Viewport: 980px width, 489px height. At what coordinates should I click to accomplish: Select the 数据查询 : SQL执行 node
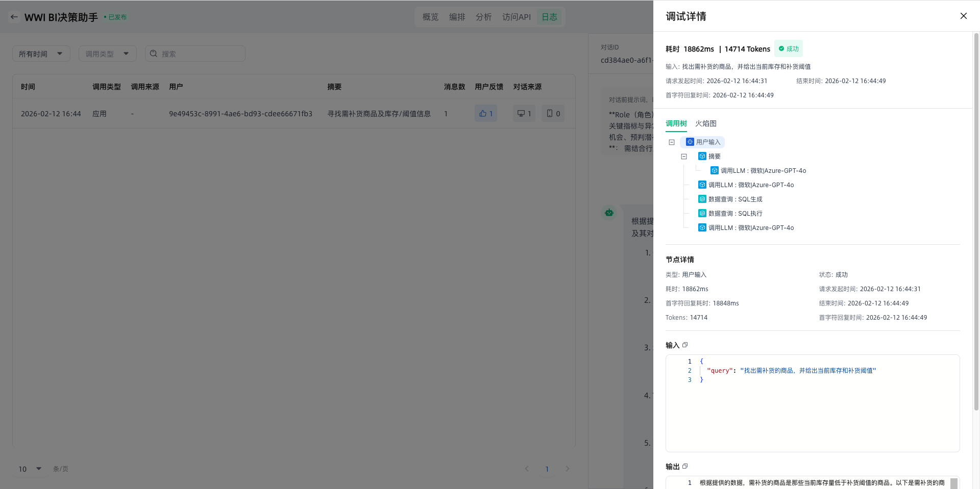click(x=735, y=214)
